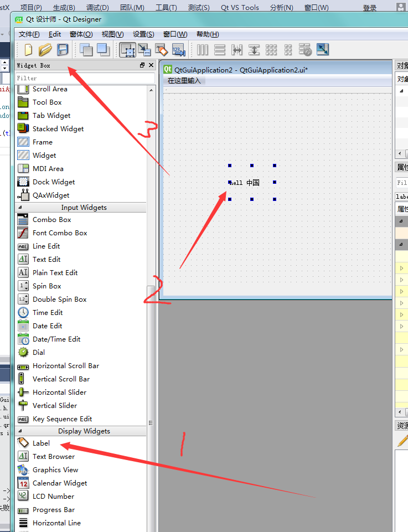Apply Lay Out Vertically in Splitter

tap(254, 50)
